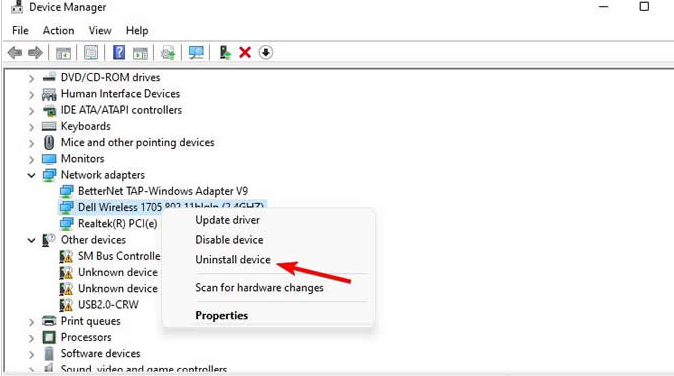This screenshot has height=376, width=674.
Task: Click the action pane toolbar icon
Action: pyautogui.click(x=140, y=53)
